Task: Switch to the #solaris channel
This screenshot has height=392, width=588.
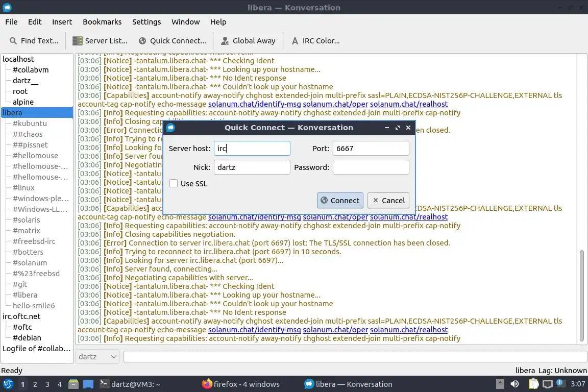Action: click(x=26, y=220)
